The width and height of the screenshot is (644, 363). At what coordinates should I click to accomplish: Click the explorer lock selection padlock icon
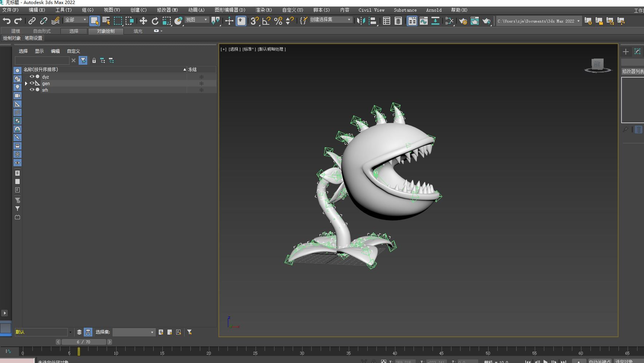tap(94, 60)
